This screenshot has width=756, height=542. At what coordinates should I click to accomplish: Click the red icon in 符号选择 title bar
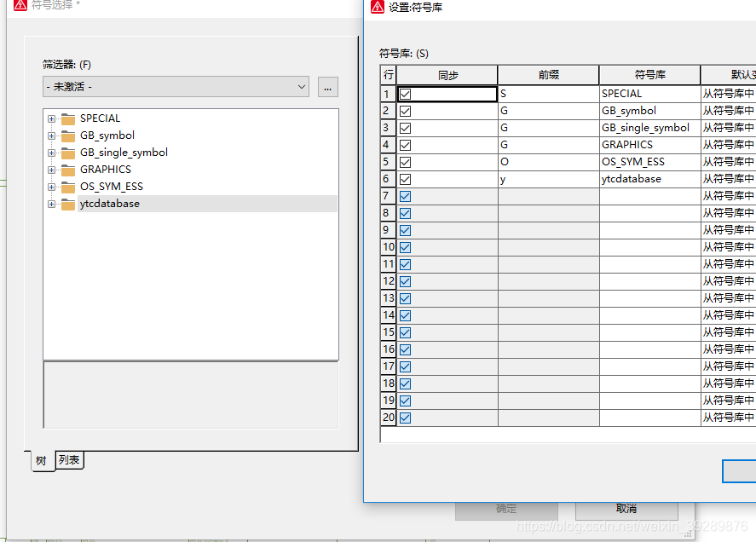pyautogui.click(x=20, y=5)
